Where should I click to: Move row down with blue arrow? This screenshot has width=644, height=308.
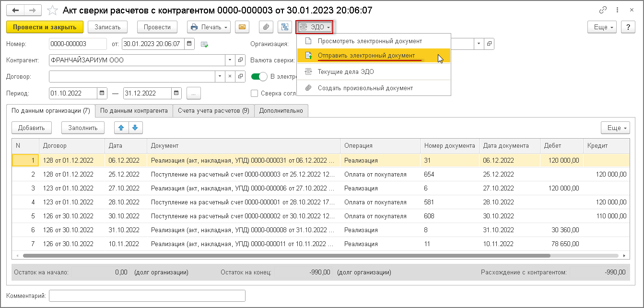135,128
